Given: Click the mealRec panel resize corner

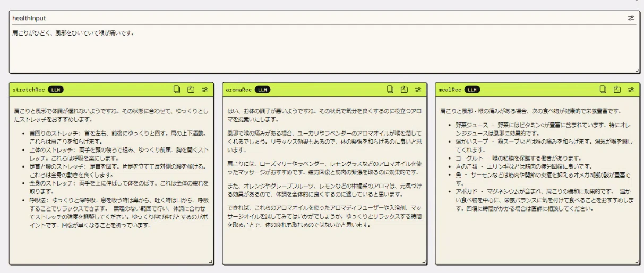Looking at the screenshot, I should pyautogui.click(x=637, y=262).
